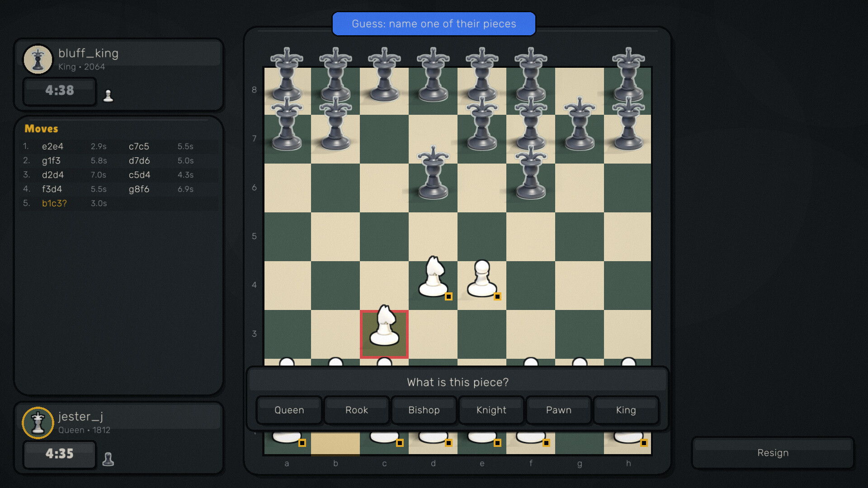Open bluff_king's avatar

(38, 59)
